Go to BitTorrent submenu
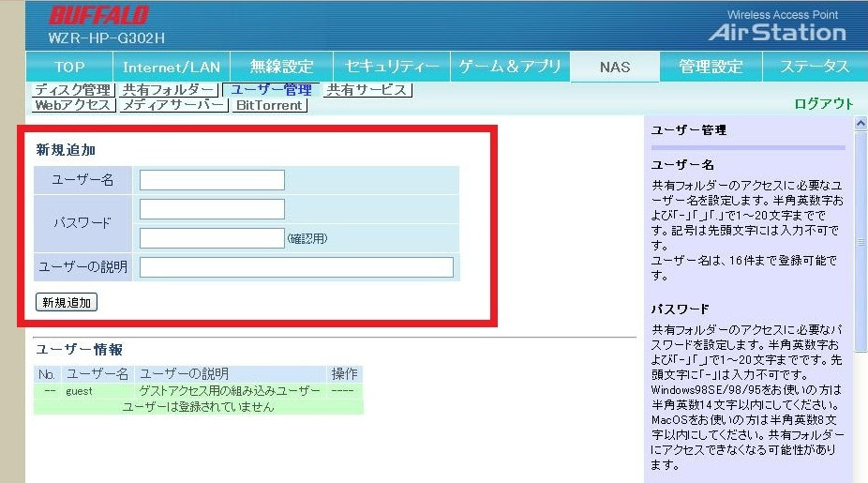868x483 pixels. [269, 105]
